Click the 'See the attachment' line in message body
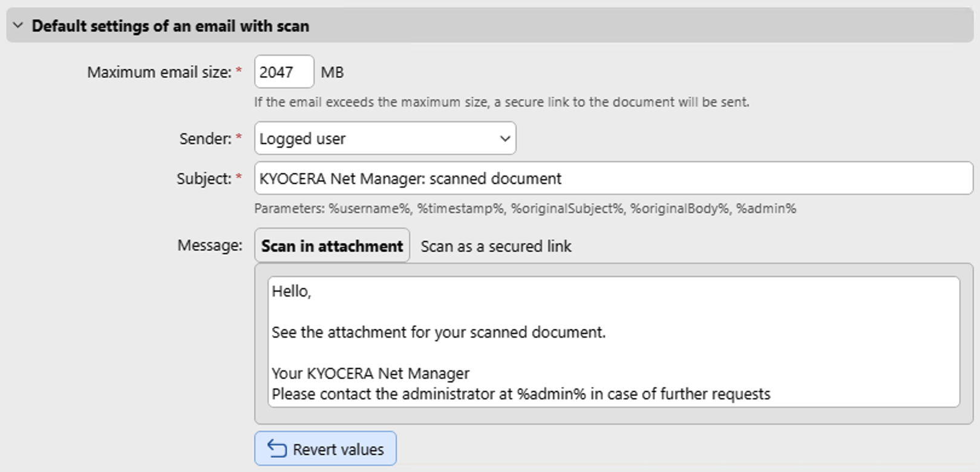Screen dimensions: 980x472 coord(438,332)
